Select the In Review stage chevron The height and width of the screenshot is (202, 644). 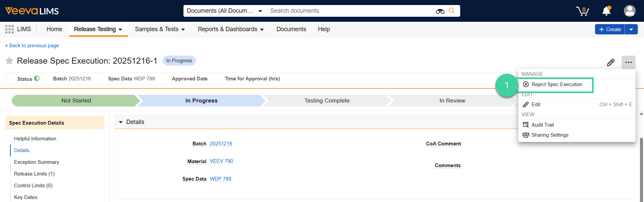(452, 100)
